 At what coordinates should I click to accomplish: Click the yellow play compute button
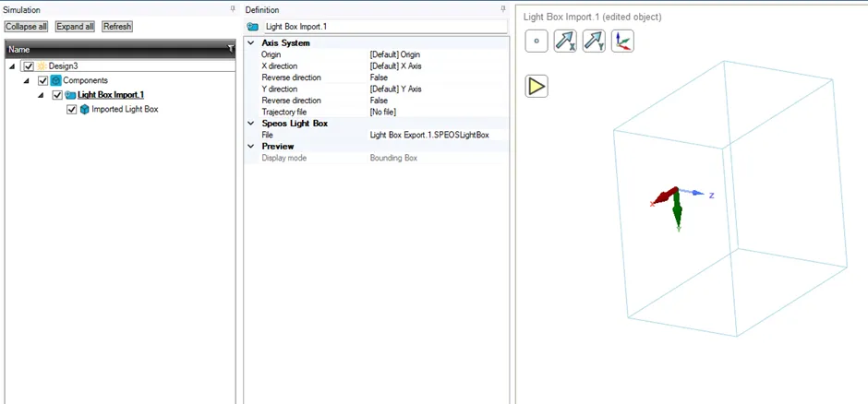click(x=536, y=86)
